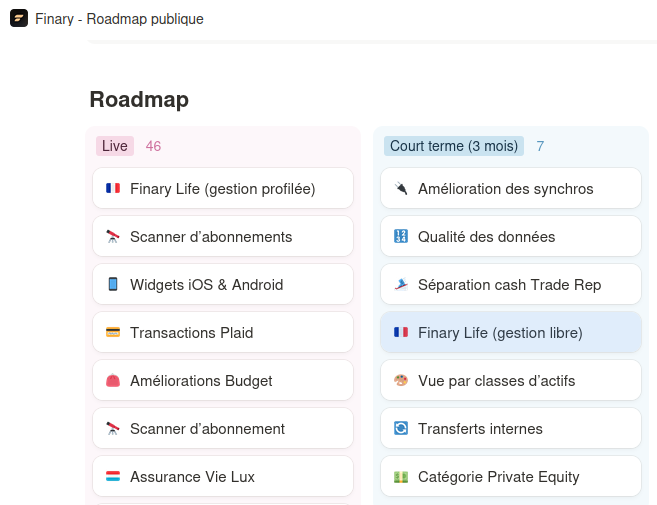Click phone icon on Widgets iOS & Android
Viewport: 657px width, 505px height.
(112, 285)
